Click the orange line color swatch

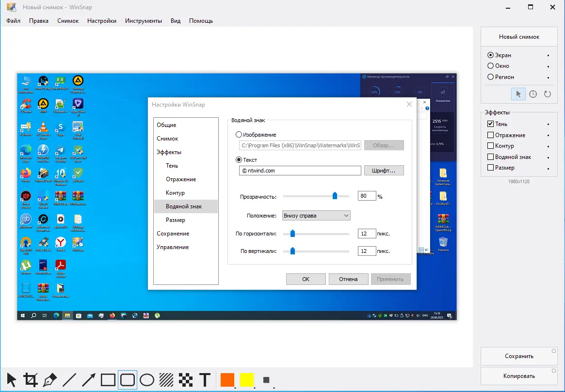click(x=227, y=379)
